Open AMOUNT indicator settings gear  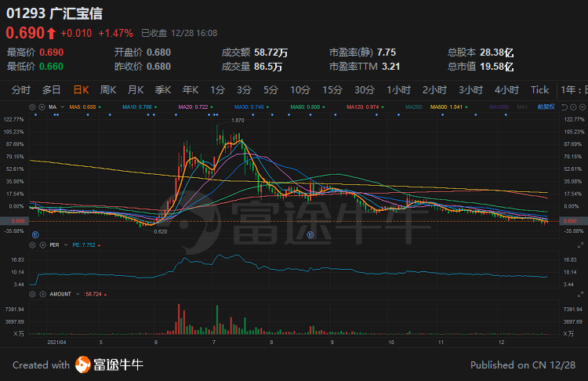32,295
